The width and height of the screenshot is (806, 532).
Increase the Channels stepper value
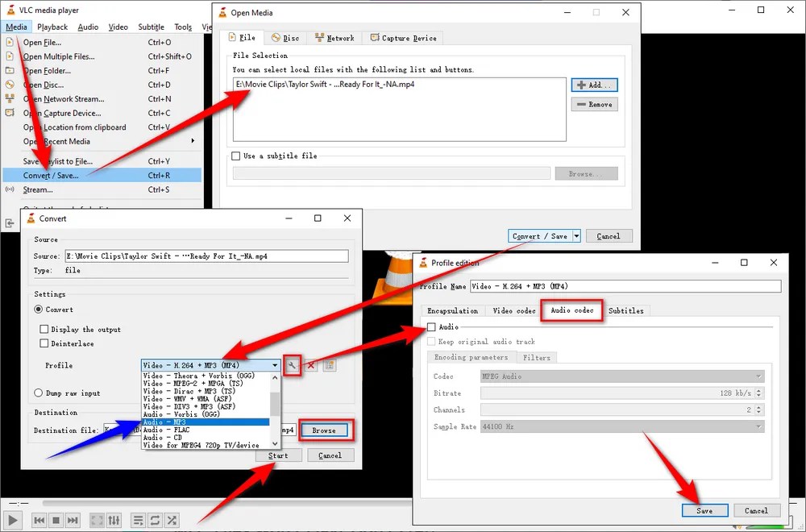759,407
